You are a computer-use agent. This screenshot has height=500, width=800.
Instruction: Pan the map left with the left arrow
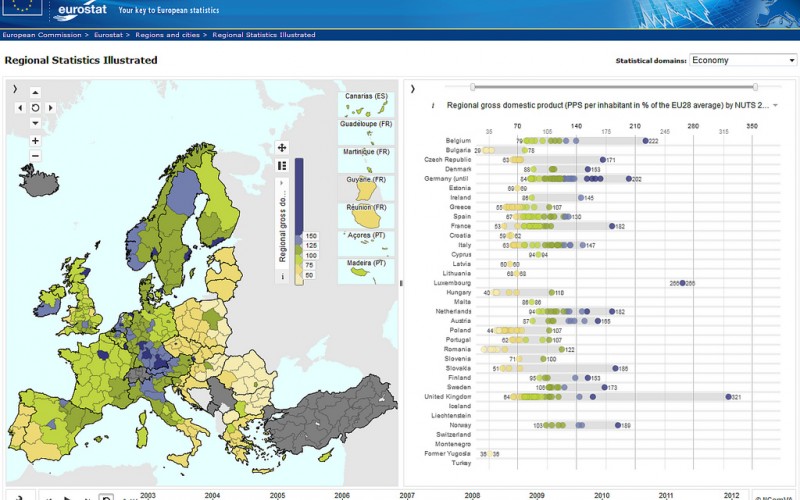pos(20,108)
